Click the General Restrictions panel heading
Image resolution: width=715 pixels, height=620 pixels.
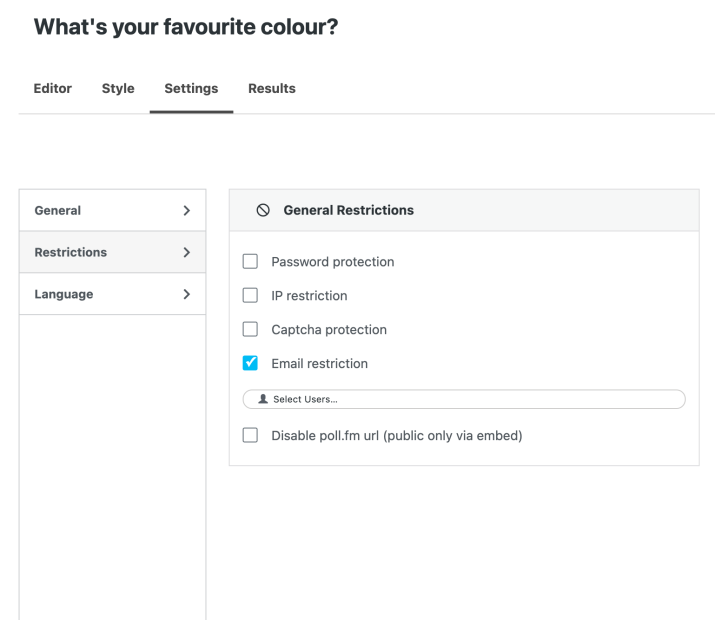pos(349,211)
